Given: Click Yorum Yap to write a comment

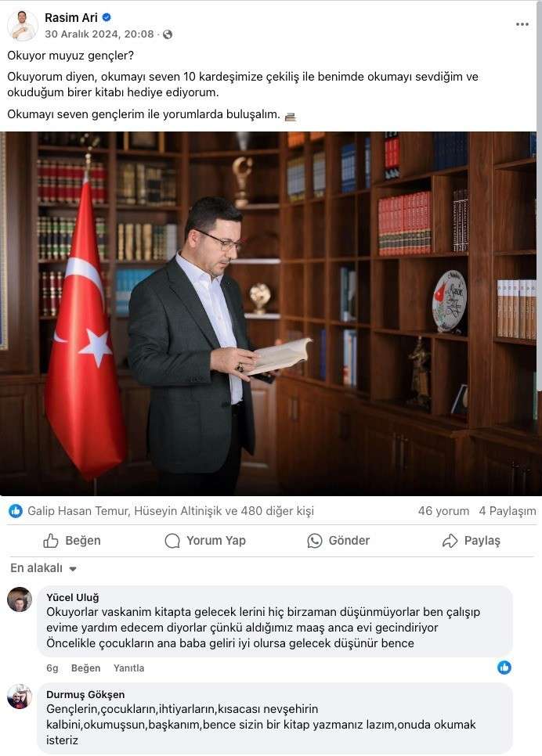Looking at the screenshot, I should tap(205, 541).
